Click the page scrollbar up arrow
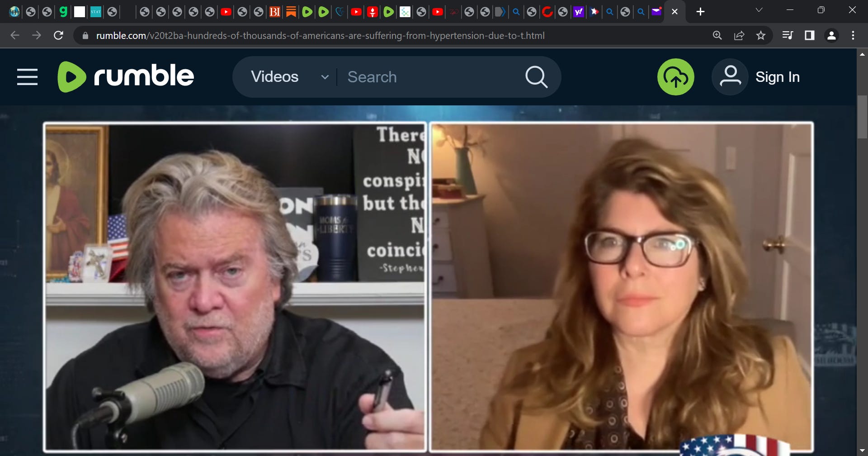 [862, 54]
